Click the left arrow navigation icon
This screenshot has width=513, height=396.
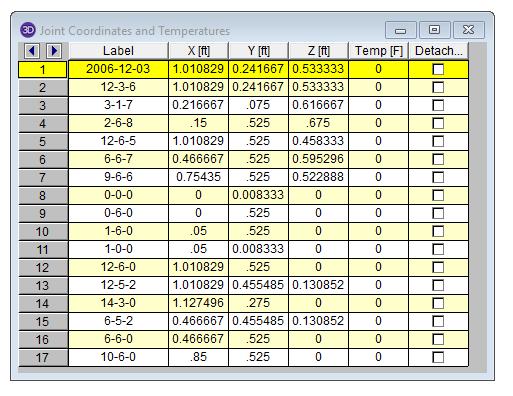[32, 51]
